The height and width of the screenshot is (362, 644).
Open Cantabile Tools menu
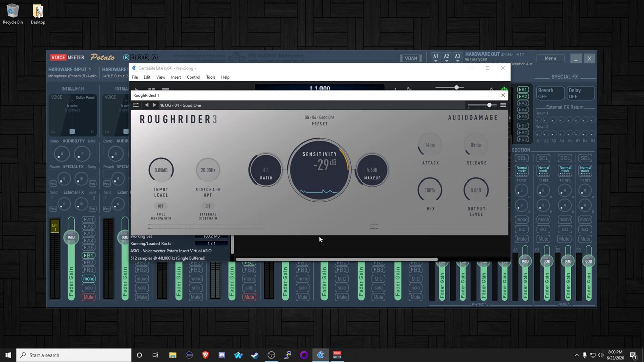pyautogui.click(x=210, y=77)
